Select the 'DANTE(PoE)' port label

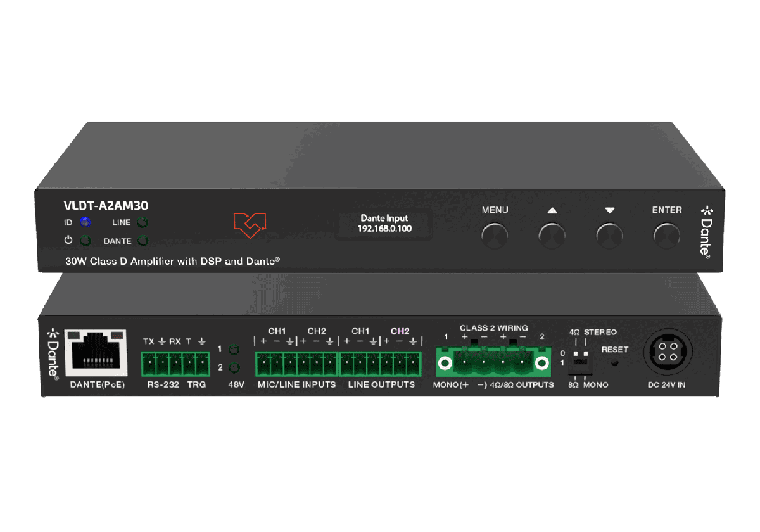point(97,384)
